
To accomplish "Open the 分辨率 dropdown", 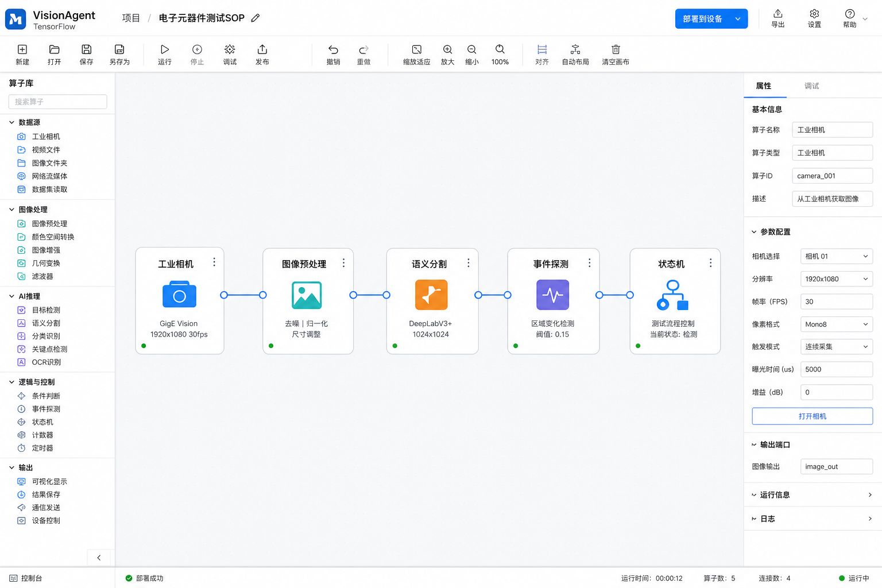I will click(837, 279).
